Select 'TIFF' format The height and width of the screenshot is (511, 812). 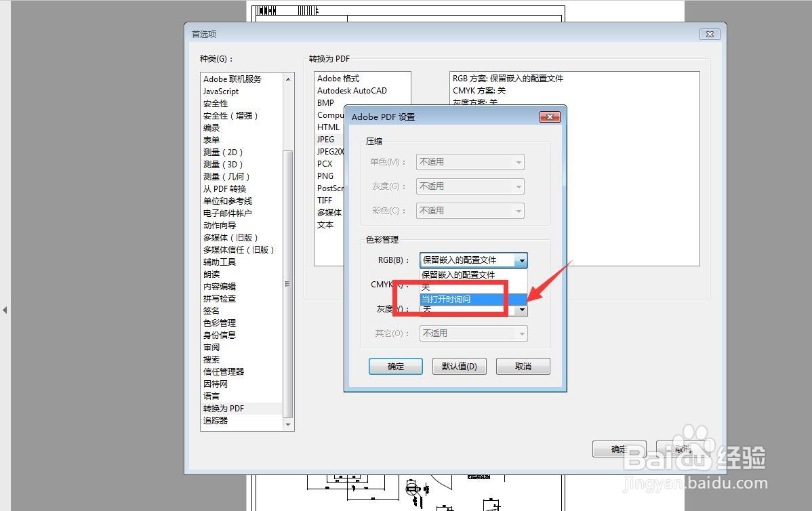(x=325, y=201)
